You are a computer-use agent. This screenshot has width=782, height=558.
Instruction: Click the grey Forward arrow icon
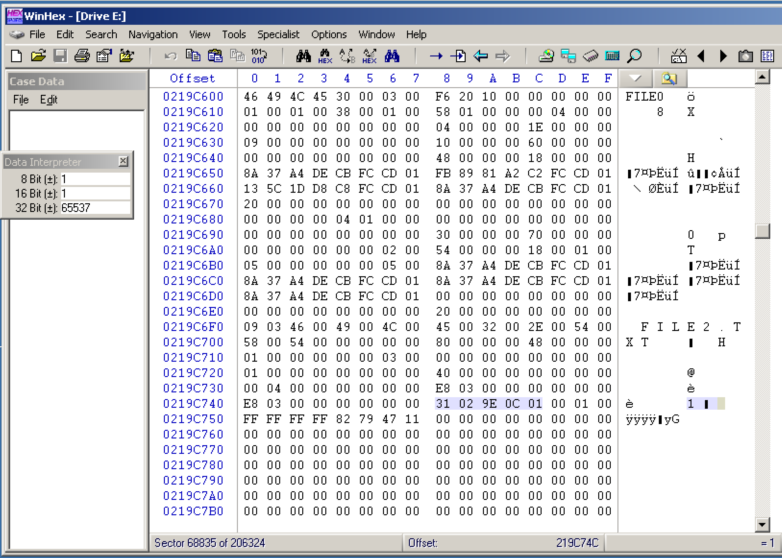click(502, 56)
